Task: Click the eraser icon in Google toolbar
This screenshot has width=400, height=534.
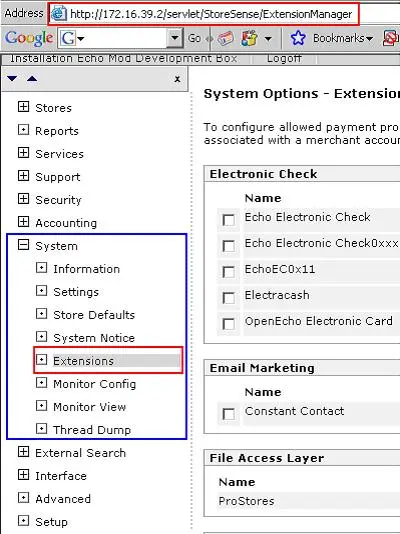Action: pos(226,38)
